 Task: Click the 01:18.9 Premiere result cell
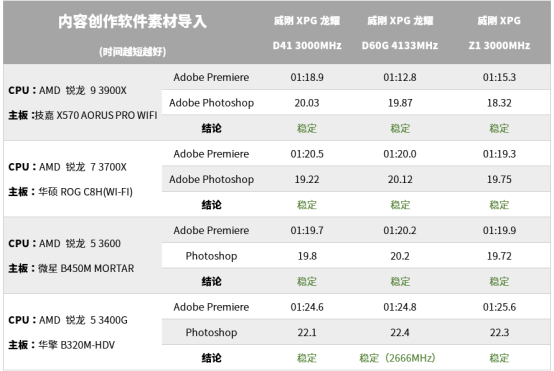307,77
